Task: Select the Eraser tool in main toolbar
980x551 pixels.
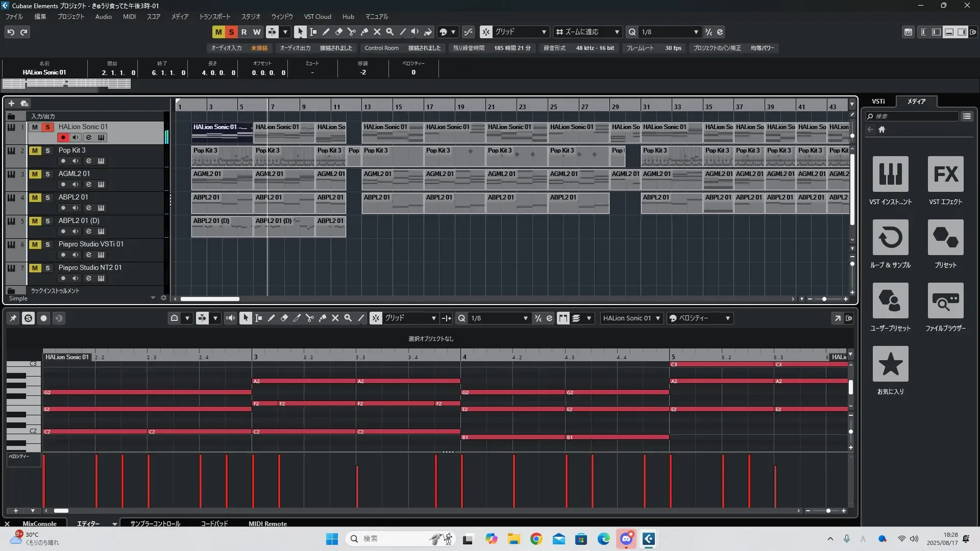Action: point(338,32)
